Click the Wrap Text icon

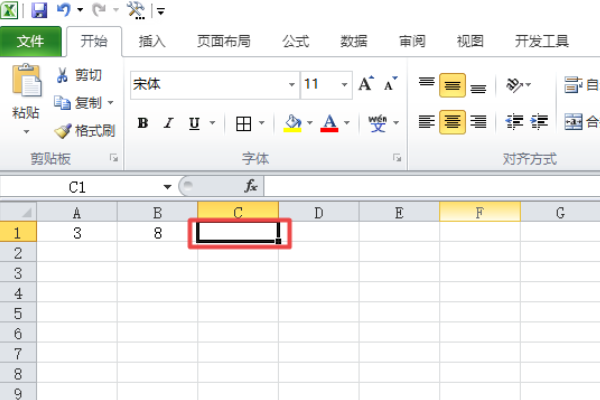pos(573,85)
